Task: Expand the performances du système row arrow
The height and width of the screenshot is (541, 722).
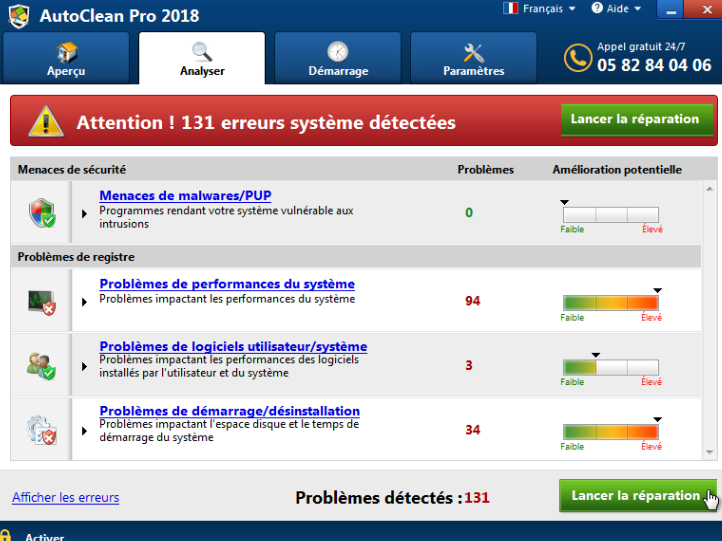Action: pos(85,302)
